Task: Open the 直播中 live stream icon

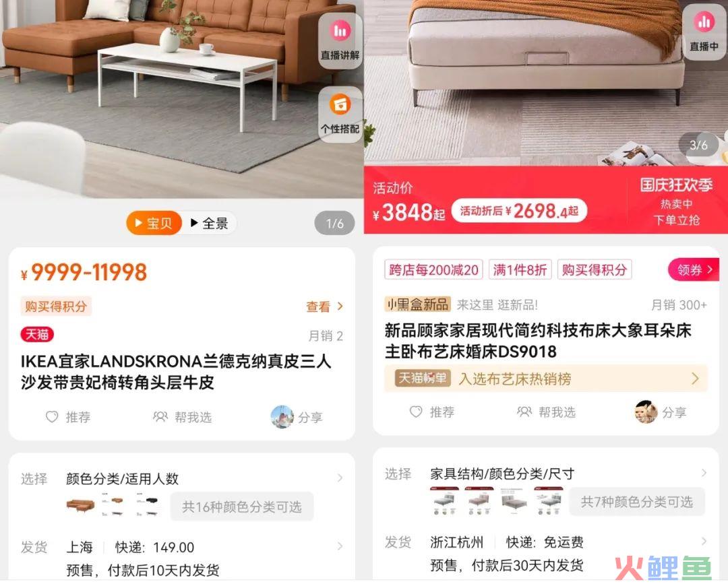Action: [x=704, y=32]
